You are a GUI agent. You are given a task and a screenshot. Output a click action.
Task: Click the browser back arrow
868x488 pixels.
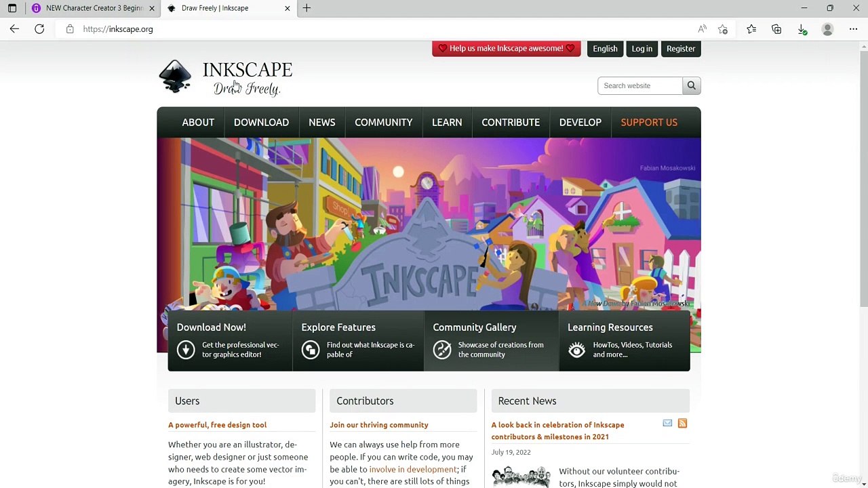point(14,29)
